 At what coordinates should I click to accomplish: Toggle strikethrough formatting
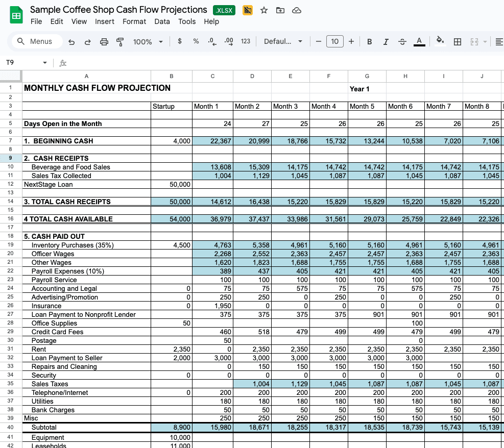(402, 41)
